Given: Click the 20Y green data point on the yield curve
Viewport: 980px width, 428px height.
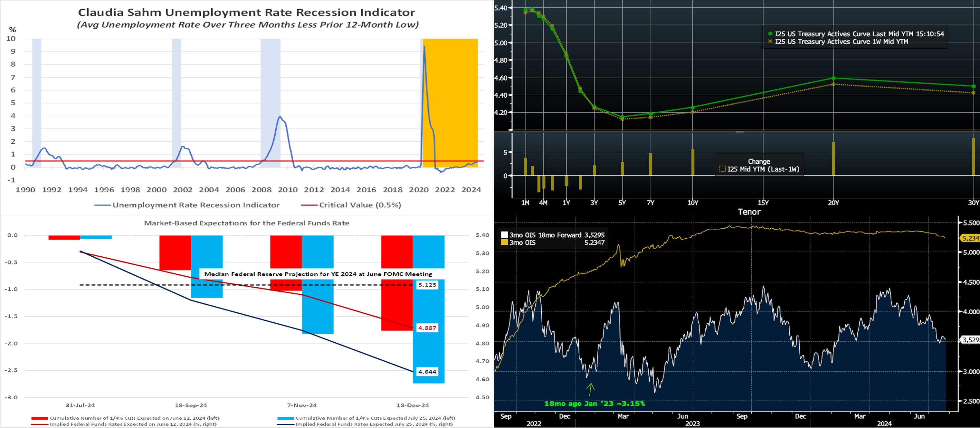Looking at the screenshot, I should click(833, 78).
